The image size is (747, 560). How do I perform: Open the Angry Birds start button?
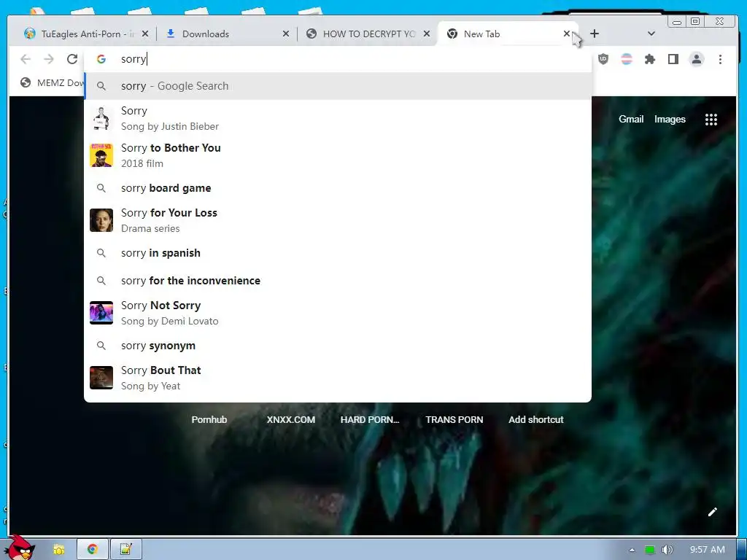click(19, 548)
